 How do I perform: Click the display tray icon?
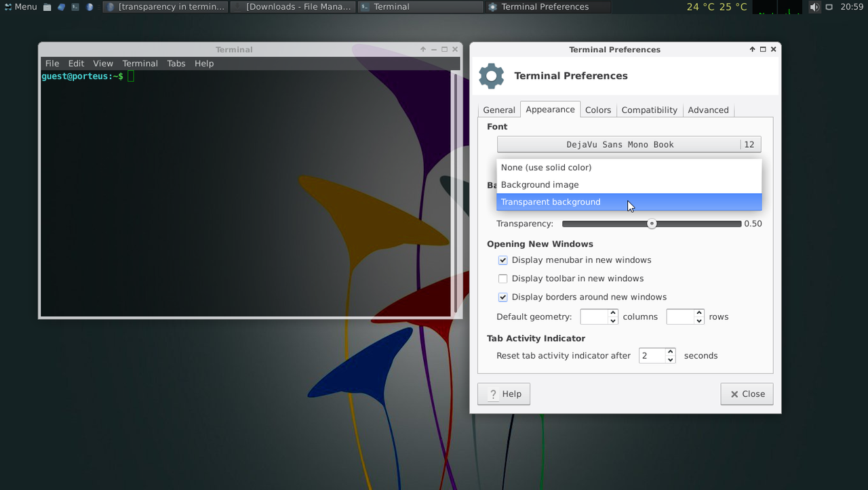pyautogui.click(x=829, y=7)
